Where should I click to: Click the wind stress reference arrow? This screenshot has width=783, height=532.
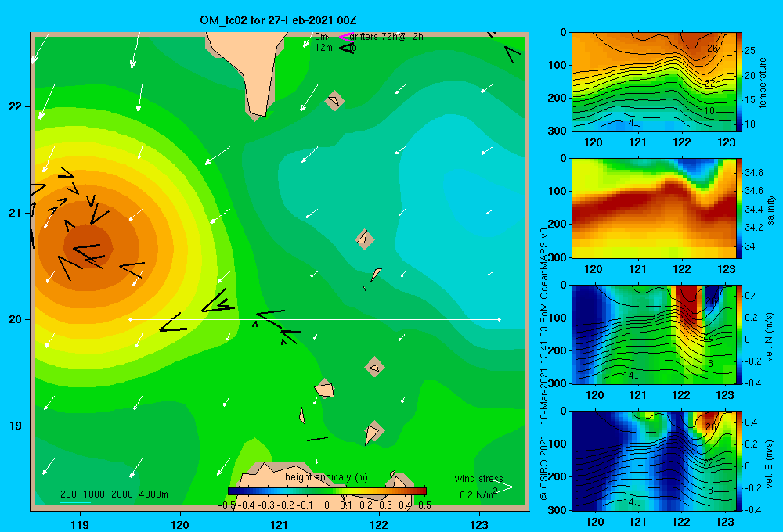point(482,487)
